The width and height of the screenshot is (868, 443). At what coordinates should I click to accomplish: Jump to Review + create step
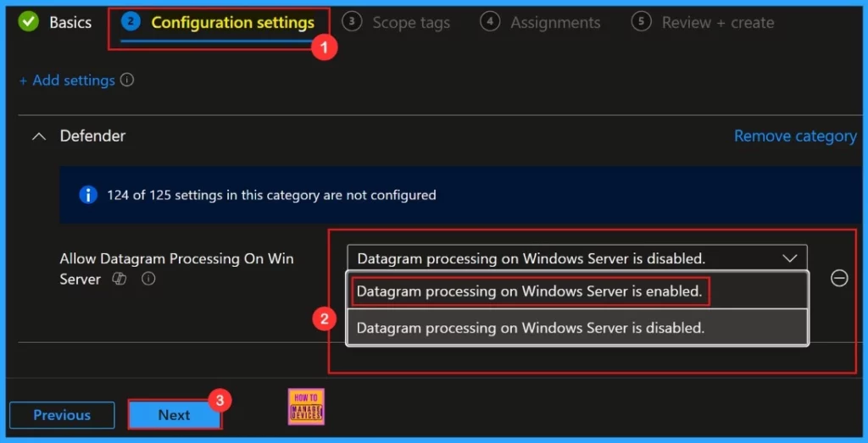(718, 23)
